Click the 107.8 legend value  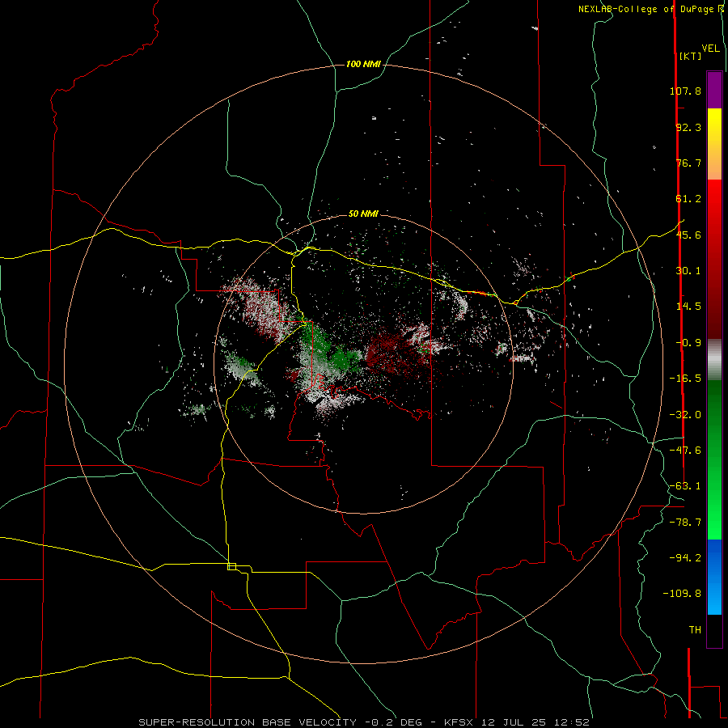(685, 91)
